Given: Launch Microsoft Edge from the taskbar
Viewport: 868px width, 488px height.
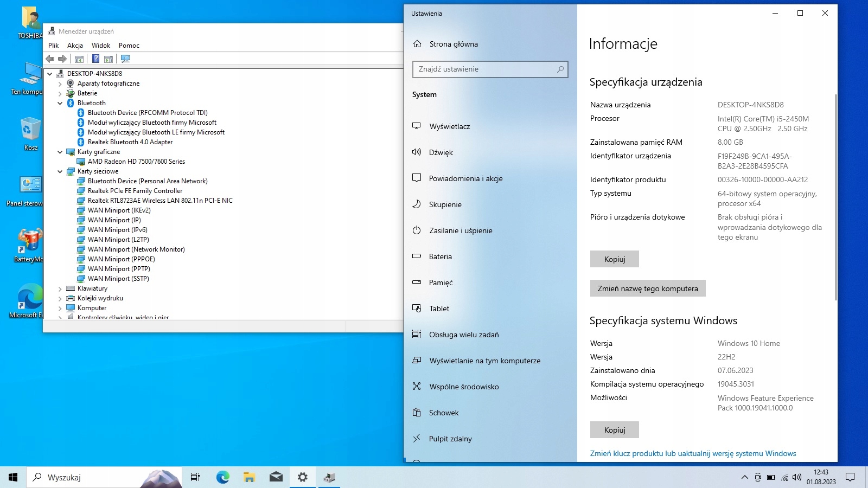Looking at the screenshot, I should click(x=222, y=477).
